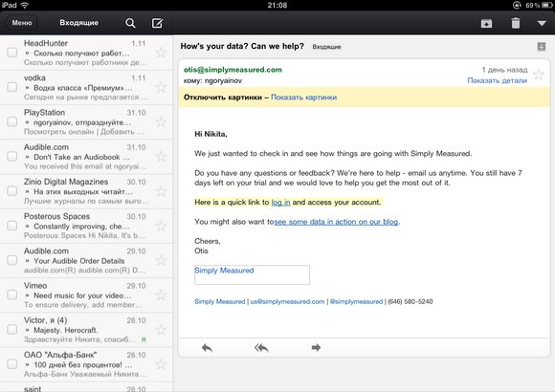Screen dimensions: 555x392
Task: Check the vodka email checkbox
Action: click(12, 87)
